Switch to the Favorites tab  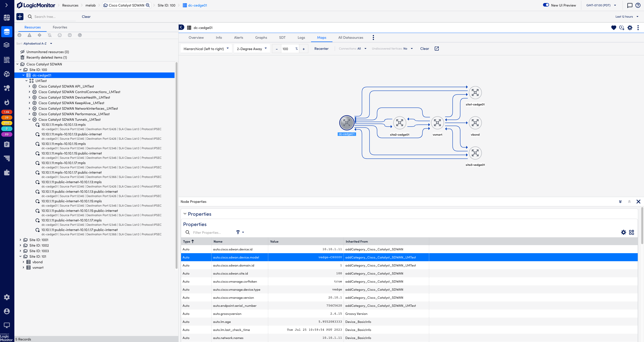point(60,27)
